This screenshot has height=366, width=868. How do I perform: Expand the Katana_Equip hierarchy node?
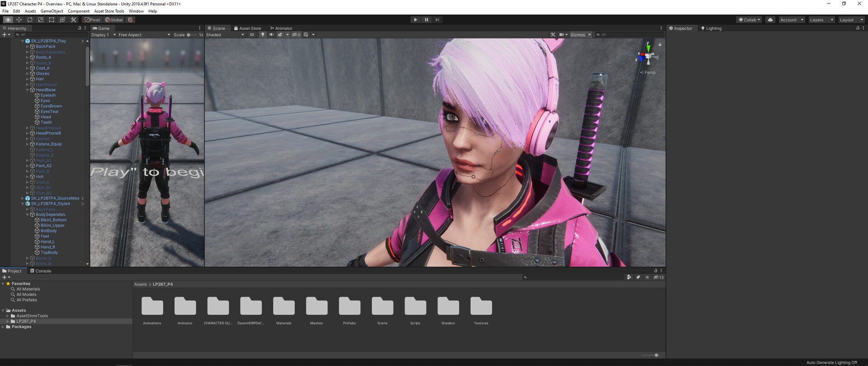pyautogui.click(x=27, y=144)
